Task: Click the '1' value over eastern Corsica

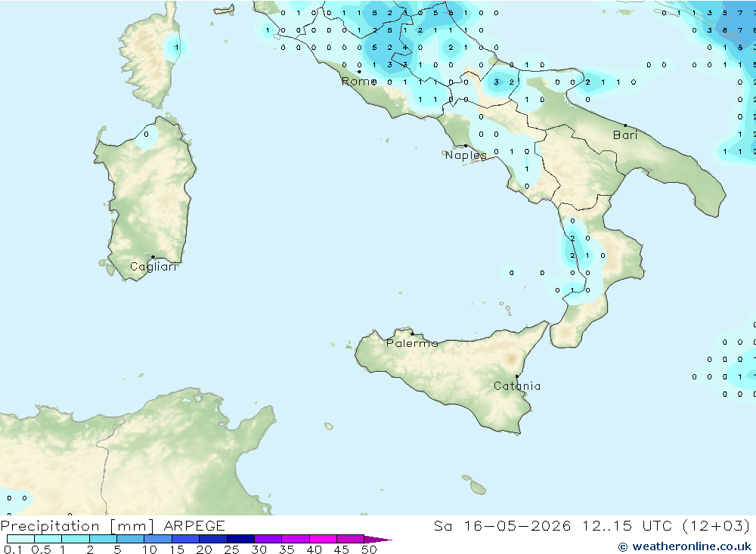Action: (x=177, y=48)
